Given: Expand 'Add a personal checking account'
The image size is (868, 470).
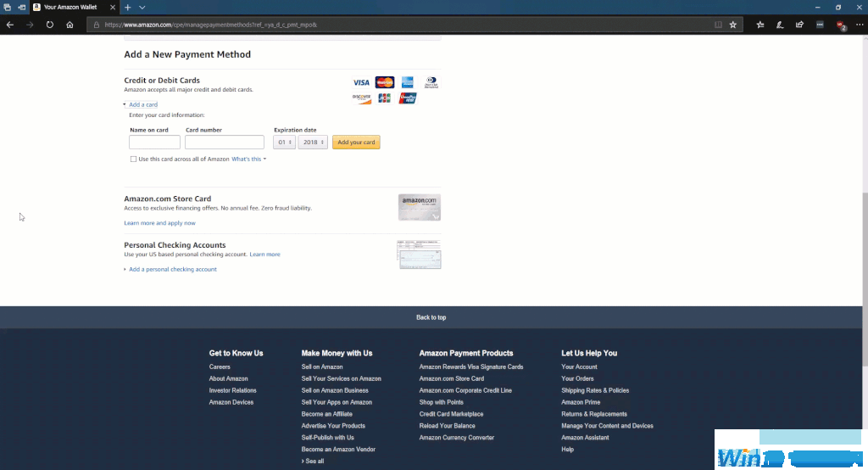Looking at the screenshot, I should [172, 269].
